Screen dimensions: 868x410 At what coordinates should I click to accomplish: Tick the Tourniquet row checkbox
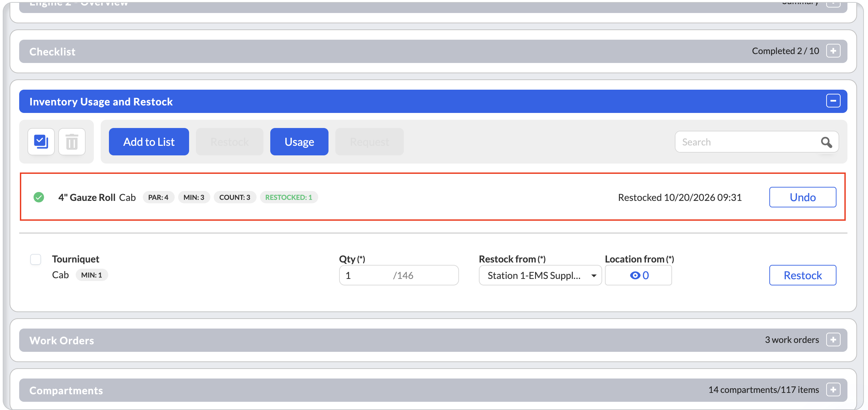coord(36,259)
